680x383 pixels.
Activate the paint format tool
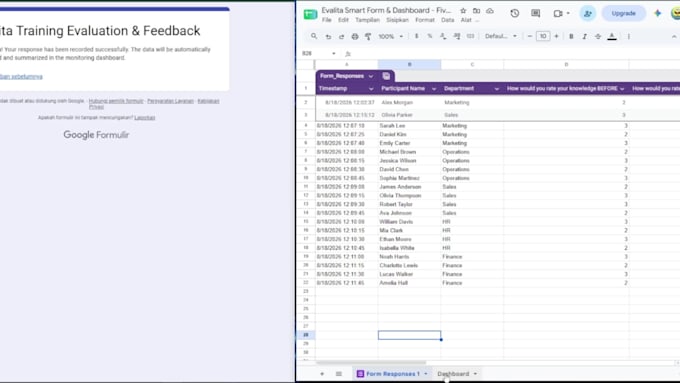pos(368,36)
